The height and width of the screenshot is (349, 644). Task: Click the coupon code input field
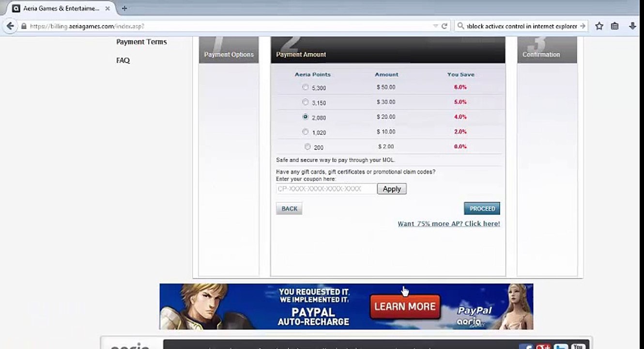(326, 189)
